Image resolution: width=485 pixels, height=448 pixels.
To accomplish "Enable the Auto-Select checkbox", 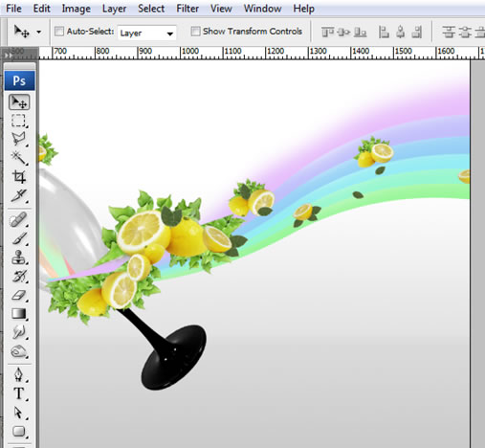I will [59, 32].
